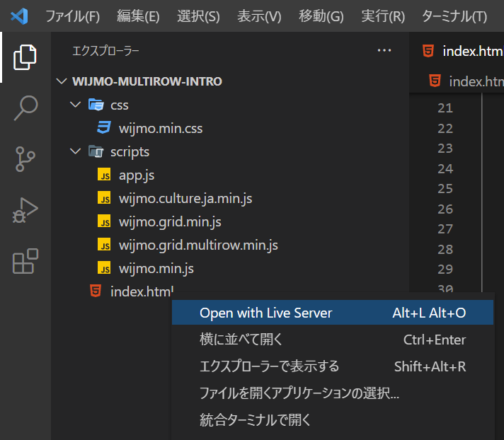Click line number 25 in the editor gutter

(x=445, y=189)
